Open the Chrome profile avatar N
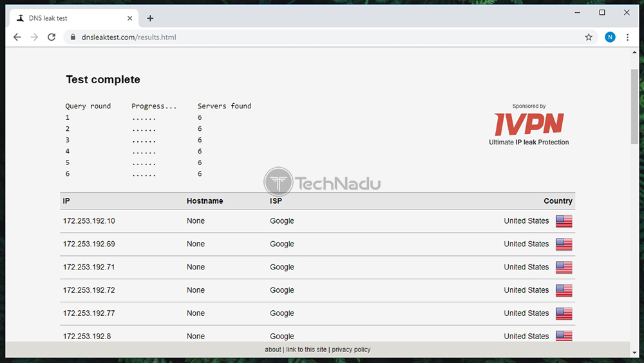The height and width of the screenshot is (363, 644). [610, 37]
